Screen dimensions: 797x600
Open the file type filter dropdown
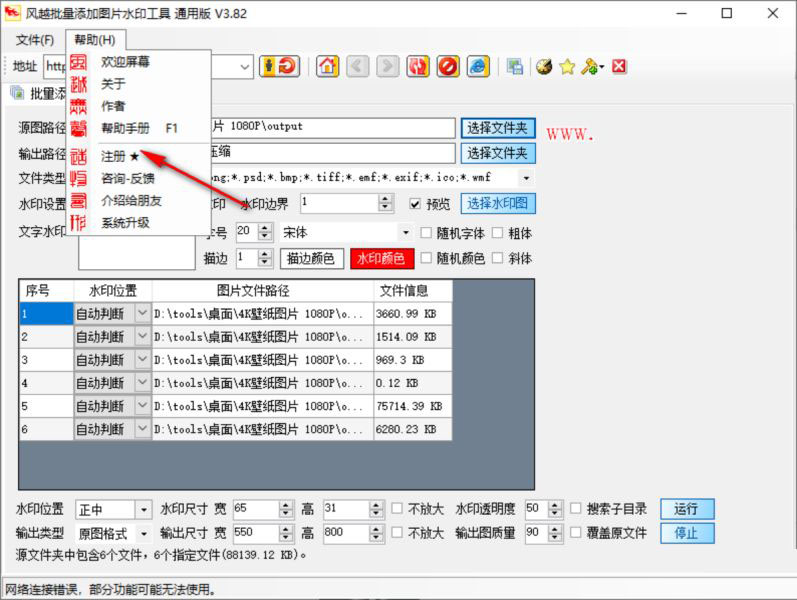point(526,178)
